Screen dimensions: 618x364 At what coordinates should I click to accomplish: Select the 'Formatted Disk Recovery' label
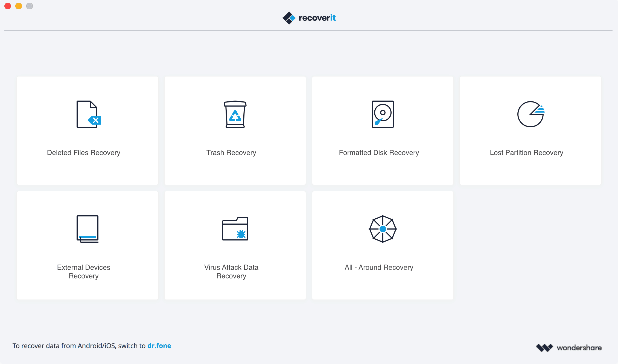pos(379,152)
